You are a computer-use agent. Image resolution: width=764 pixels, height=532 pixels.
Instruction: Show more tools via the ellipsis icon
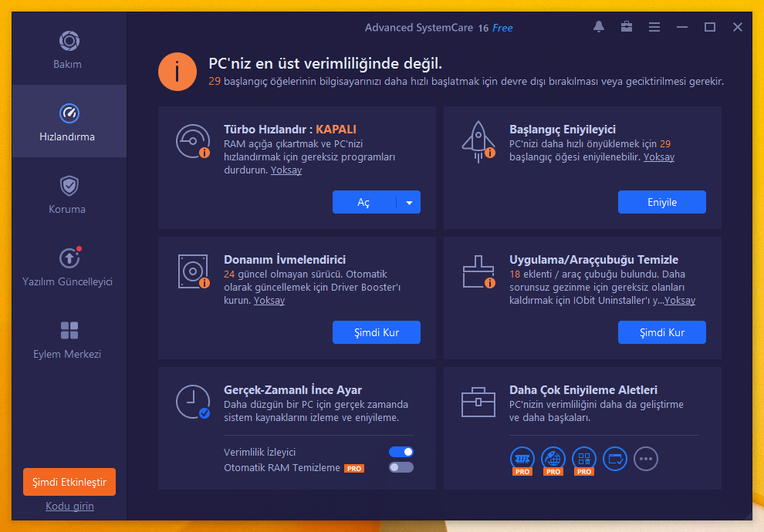tap(646, 459)
